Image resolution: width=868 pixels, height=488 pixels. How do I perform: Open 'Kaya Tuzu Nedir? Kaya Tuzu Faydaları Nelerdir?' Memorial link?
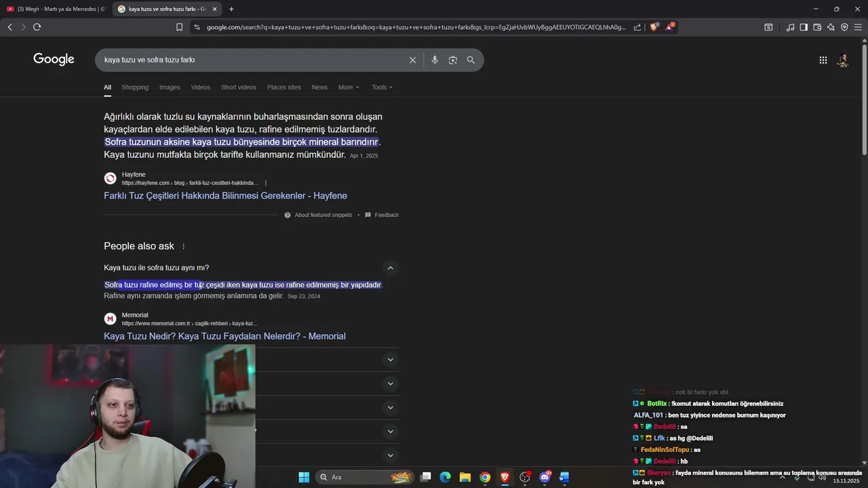tap(224, 336)
